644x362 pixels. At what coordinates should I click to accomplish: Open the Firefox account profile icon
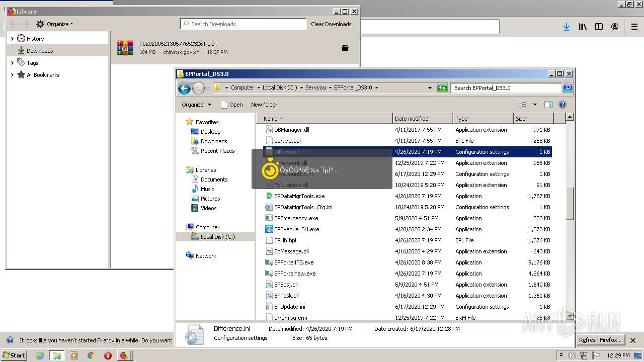(615, 27)
